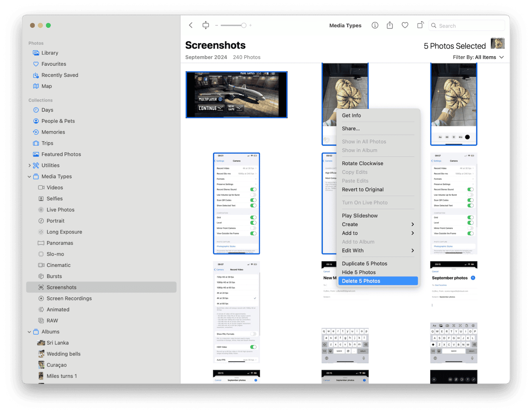Click the back navigation arrow
The width and height of the screenshot is (532, 413).
191,25
